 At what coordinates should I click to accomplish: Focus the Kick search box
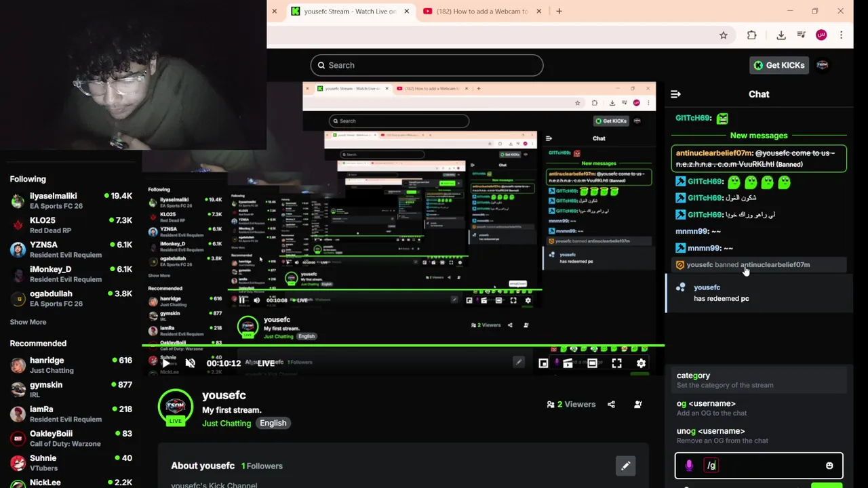[x=427, y=65]
